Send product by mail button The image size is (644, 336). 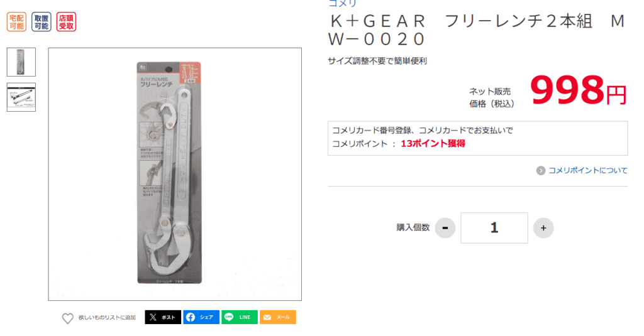[277, 317]
